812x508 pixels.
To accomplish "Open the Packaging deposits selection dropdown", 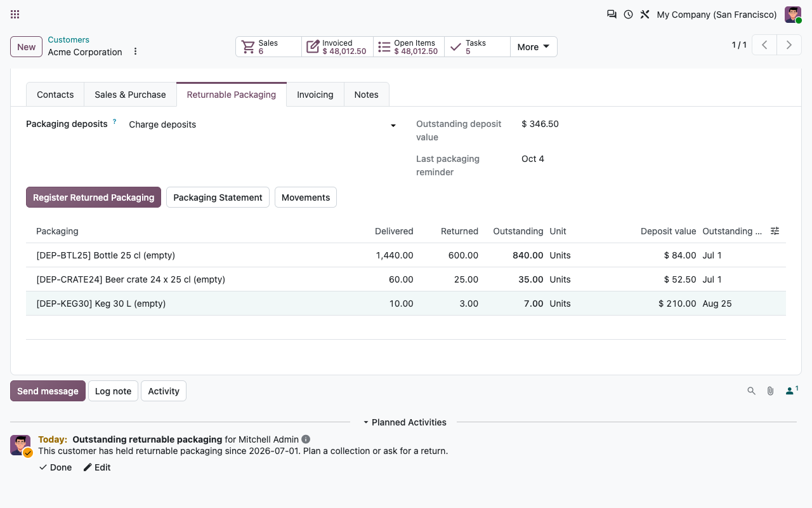I will [263, 124].
